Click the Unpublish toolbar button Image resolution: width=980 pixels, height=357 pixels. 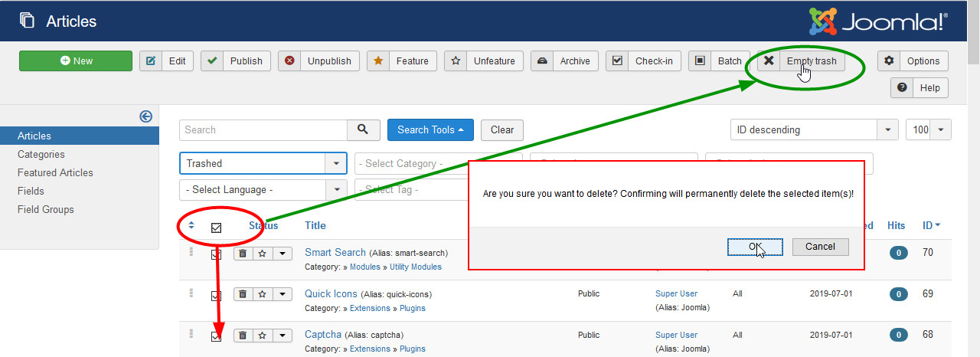coord(318,61)
